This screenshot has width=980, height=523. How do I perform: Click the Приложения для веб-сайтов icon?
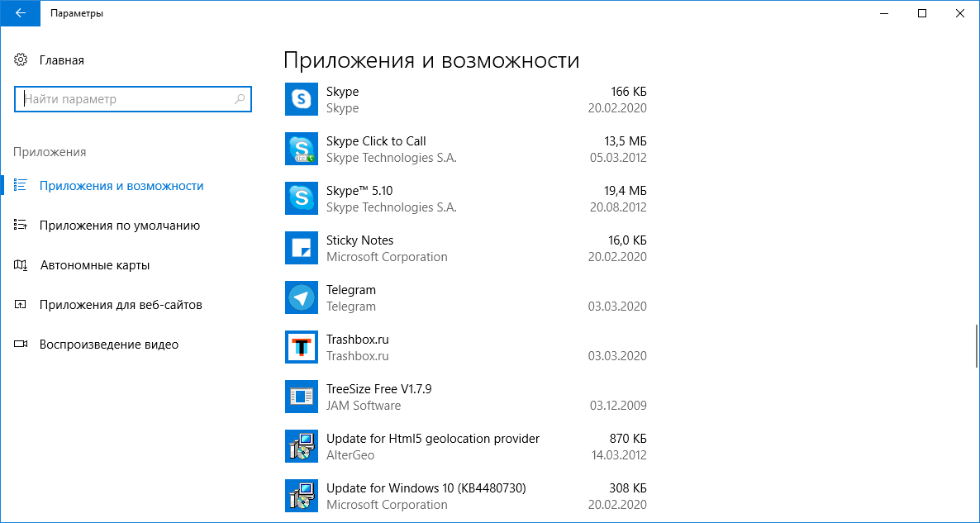click(x=20, y=305)
